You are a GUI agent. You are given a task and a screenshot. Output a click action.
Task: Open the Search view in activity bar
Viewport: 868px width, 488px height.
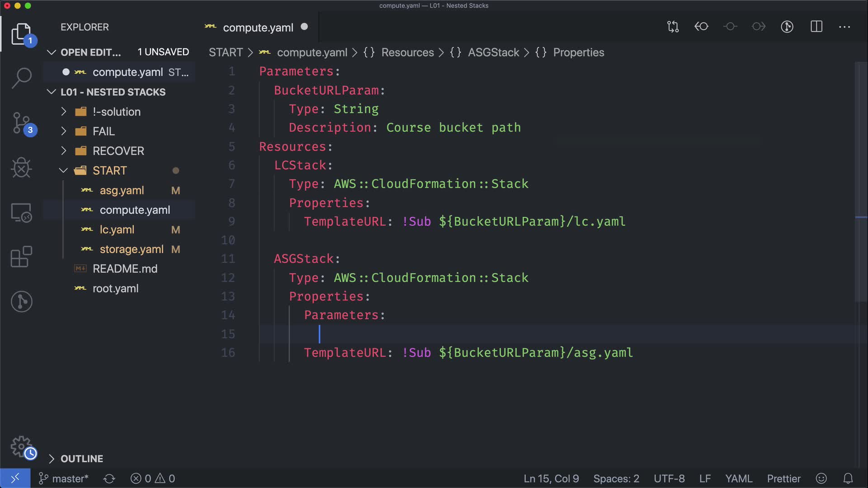click(21, 78)
